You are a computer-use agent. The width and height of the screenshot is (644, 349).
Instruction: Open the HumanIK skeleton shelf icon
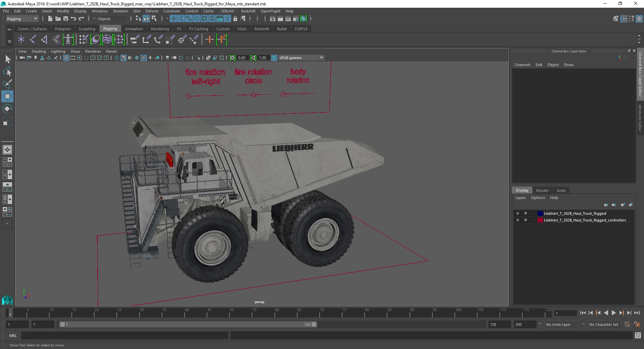[x=68, y=40]
